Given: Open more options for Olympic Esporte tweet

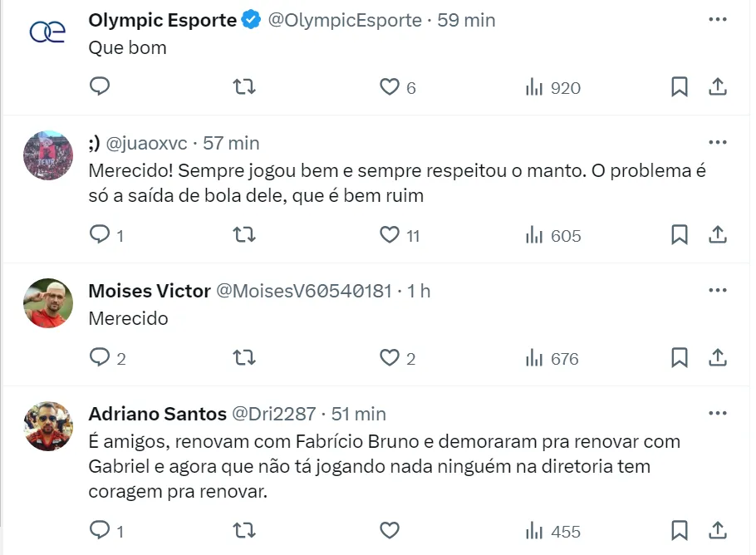Looking at the screenshot, I should pyautogui.click(x=718, y=19).
